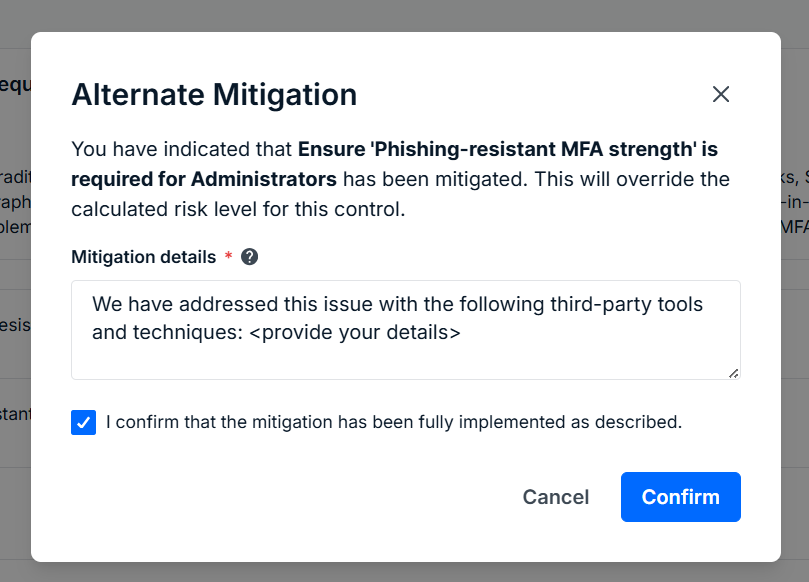This screenshot has height=582, width=809.
Task: Select the 'Alternate Mitigation' dialog title
Action: pyautogui.click(x=214, y=95)
